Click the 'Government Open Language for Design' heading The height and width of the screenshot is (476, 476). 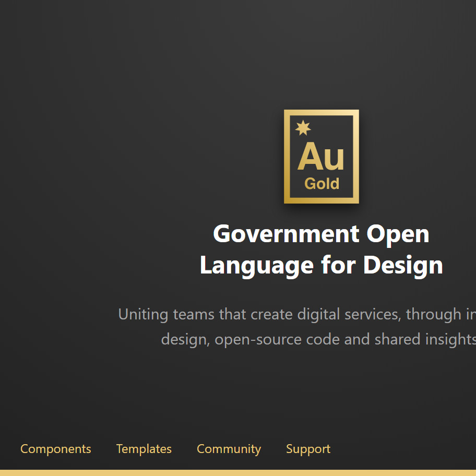pos(321,249)
